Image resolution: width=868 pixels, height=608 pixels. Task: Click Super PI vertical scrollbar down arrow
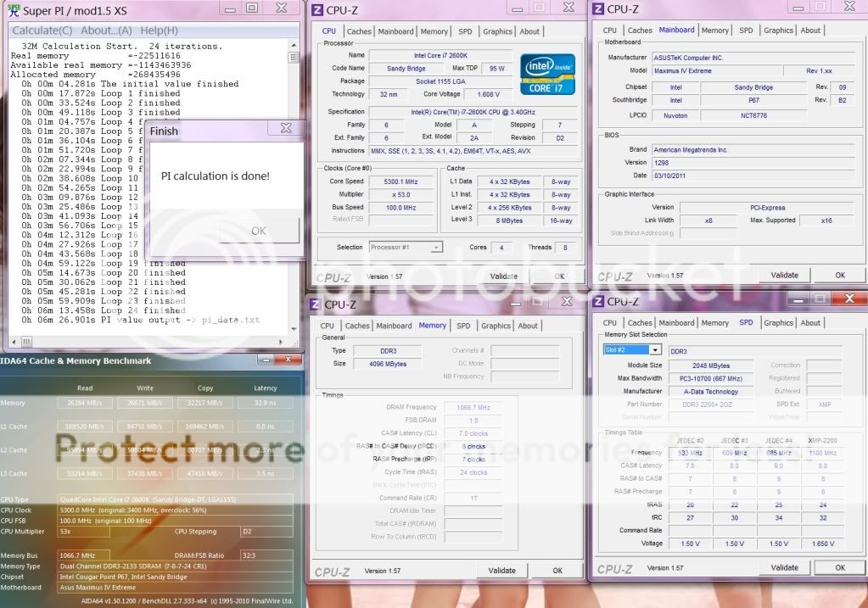click(x=294, y=329)
